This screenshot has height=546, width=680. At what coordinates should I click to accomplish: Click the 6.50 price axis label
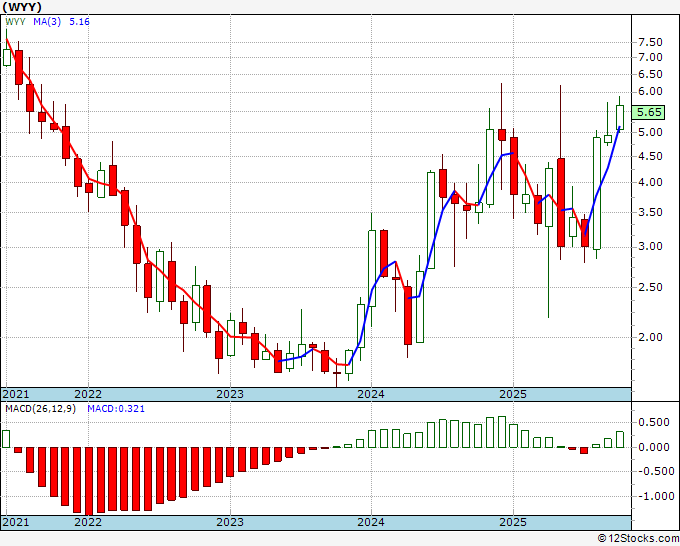click(650, 74)
